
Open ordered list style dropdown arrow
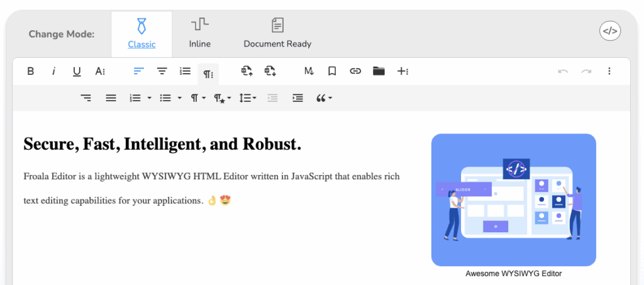149,98
